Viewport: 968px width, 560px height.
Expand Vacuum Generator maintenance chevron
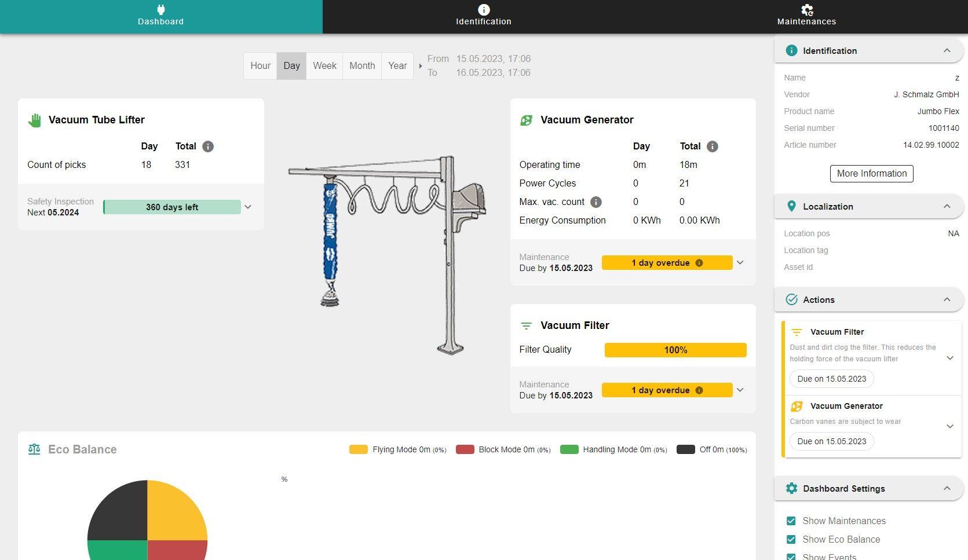pyautogui.click(x=740, y=262)
